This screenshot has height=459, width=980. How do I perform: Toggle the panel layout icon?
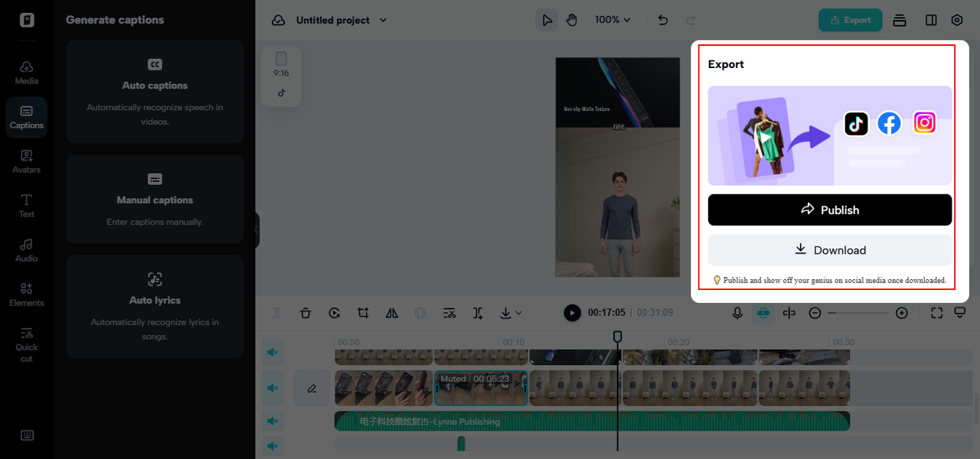pyautogui.click(x=931, y=20)
